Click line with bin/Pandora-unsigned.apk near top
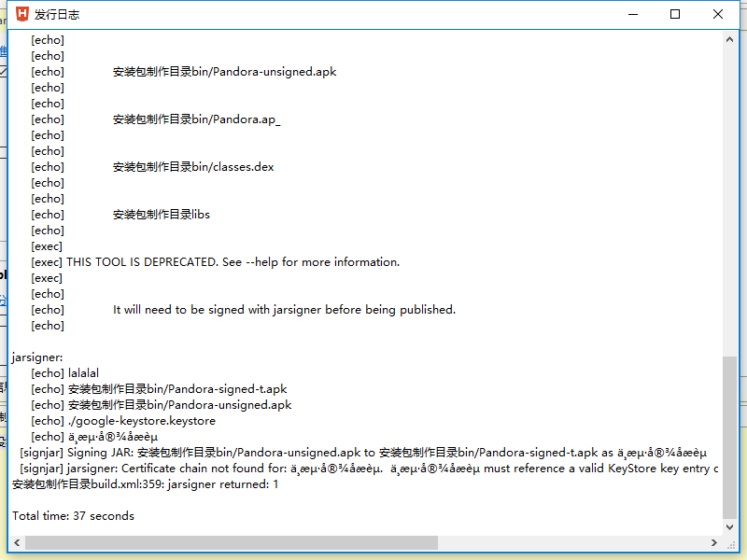 tap(184, 72)
